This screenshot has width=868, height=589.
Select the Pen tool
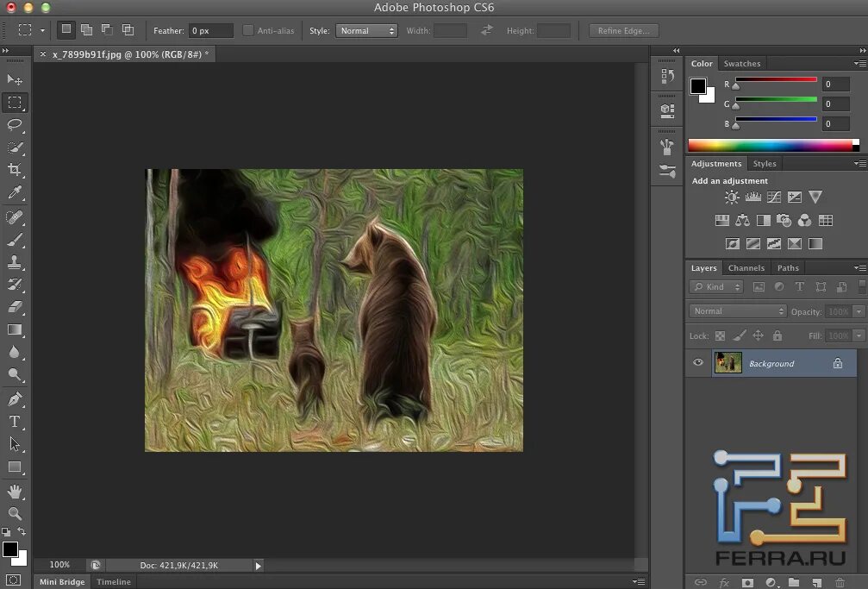coord(15,399)
